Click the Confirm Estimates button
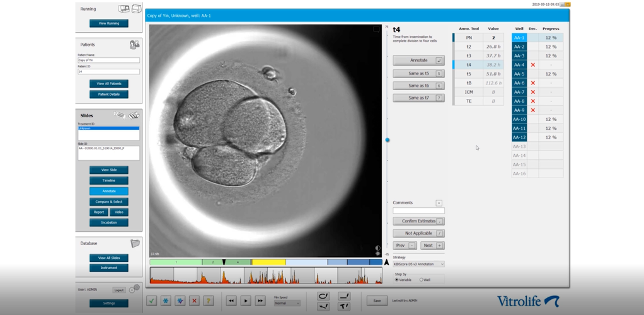Screen dimensions: 644x315 (418, 221)
